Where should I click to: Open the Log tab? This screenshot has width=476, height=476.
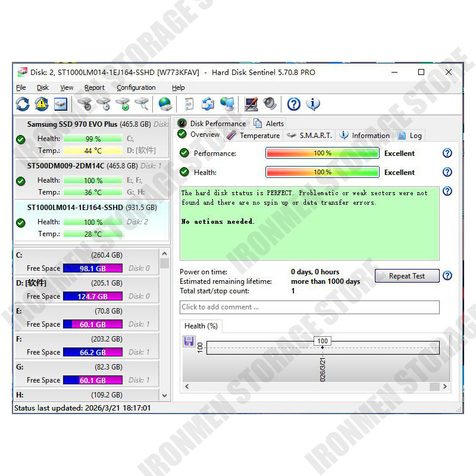[410, 136]
